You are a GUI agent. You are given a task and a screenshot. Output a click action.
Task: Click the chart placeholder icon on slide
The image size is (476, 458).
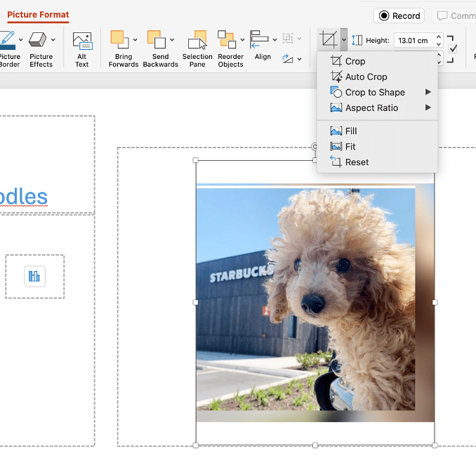[x=34, y=276]
